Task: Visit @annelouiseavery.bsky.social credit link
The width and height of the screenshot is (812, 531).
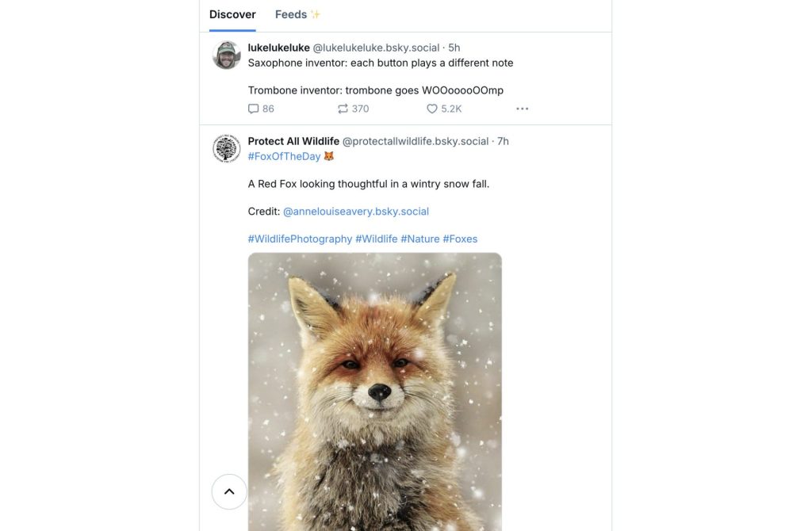Action: pos(356,211)
